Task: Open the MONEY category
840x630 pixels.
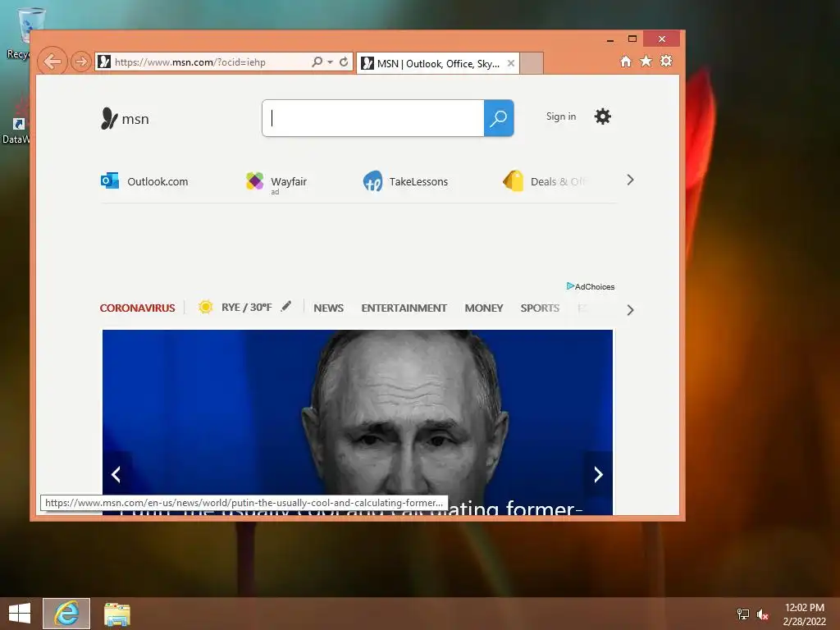Action: click(484, 308)
